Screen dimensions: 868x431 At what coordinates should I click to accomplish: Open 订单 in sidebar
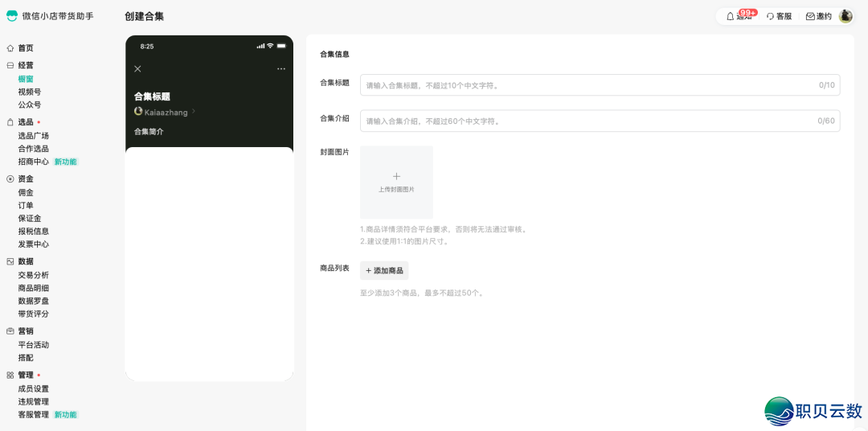pos(26,206)
